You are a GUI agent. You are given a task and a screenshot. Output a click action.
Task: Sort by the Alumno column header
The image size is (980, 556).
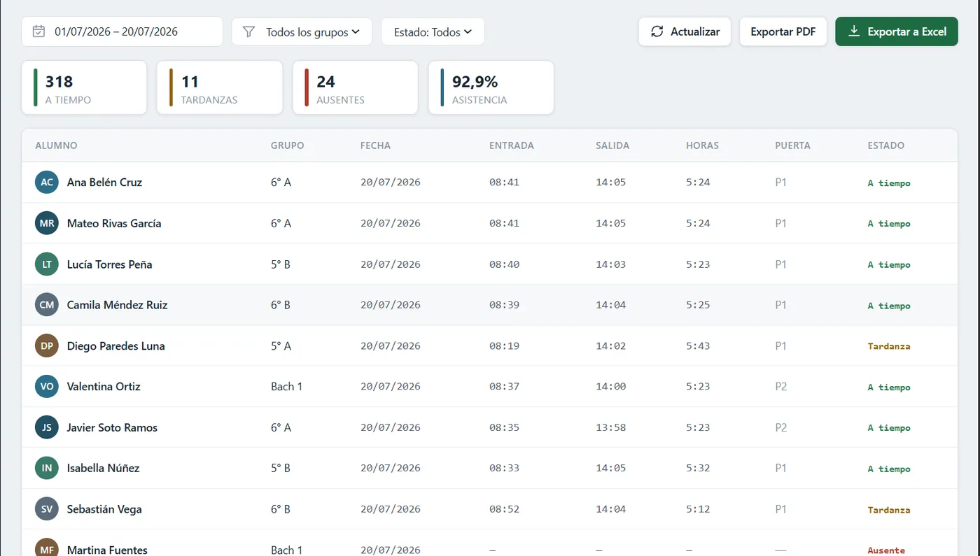[56, 145]
